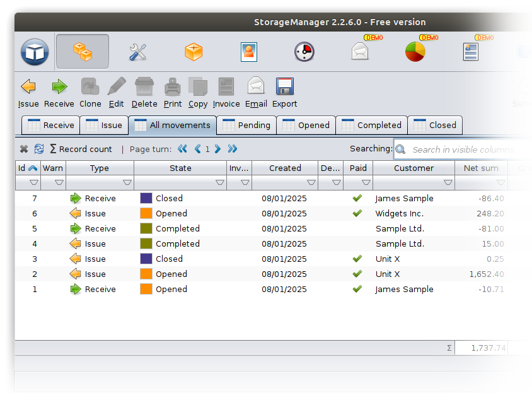Viewport: 532px width, 393px height.
Task: Click the purple Closed swatch in row 7
Action: pyautogui.click(x=146, y=198)
